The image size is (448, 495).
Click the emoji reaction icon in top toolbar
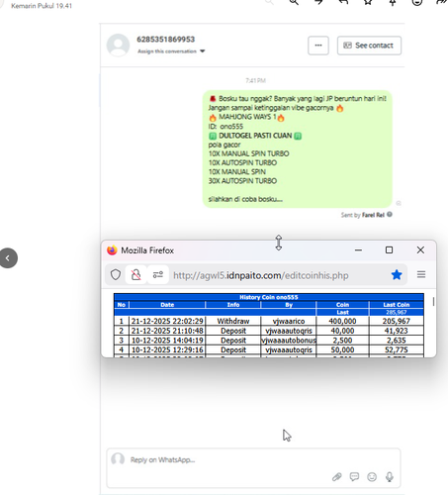pos(417,2)
